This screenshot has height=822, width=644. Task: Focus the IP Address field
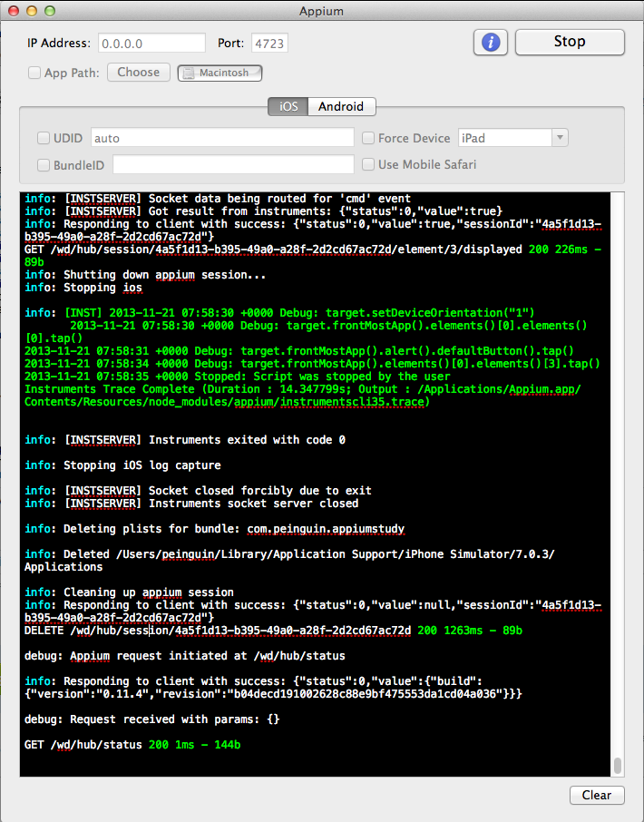click(x=151, y=43)
